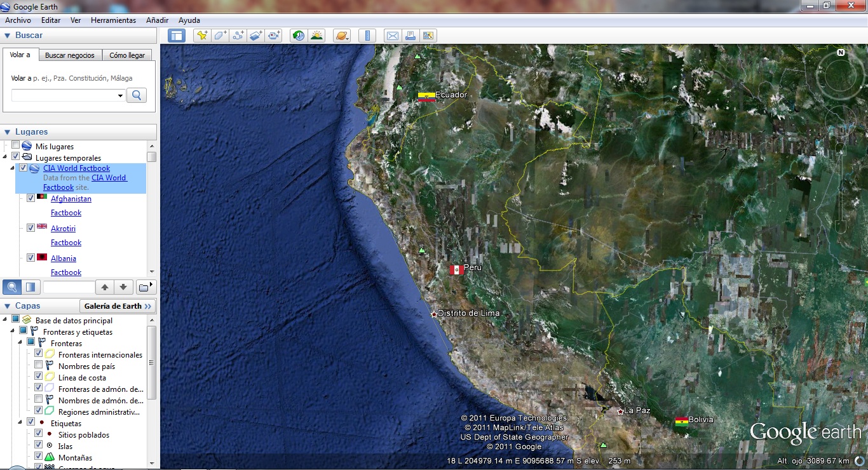Screen dimensions: 868x470
Task: Start recording a tour
Action: click(x=274, y=36)
